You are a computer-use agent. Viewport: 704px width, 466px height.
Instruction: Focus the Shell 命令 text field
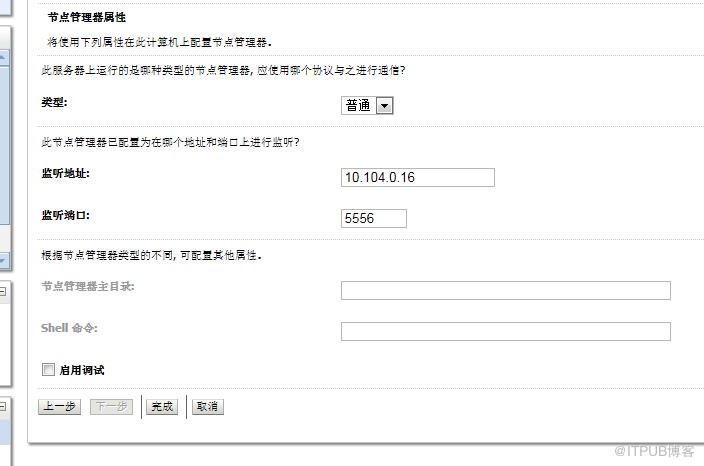pyautogui.click(x=505, y=331)
